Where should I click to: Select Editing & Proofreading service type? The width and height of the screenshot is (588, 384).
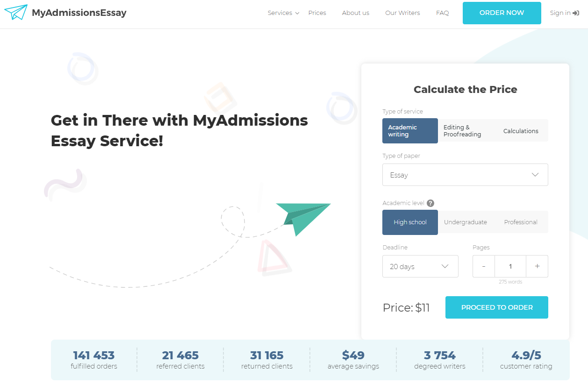coord(465,131)
